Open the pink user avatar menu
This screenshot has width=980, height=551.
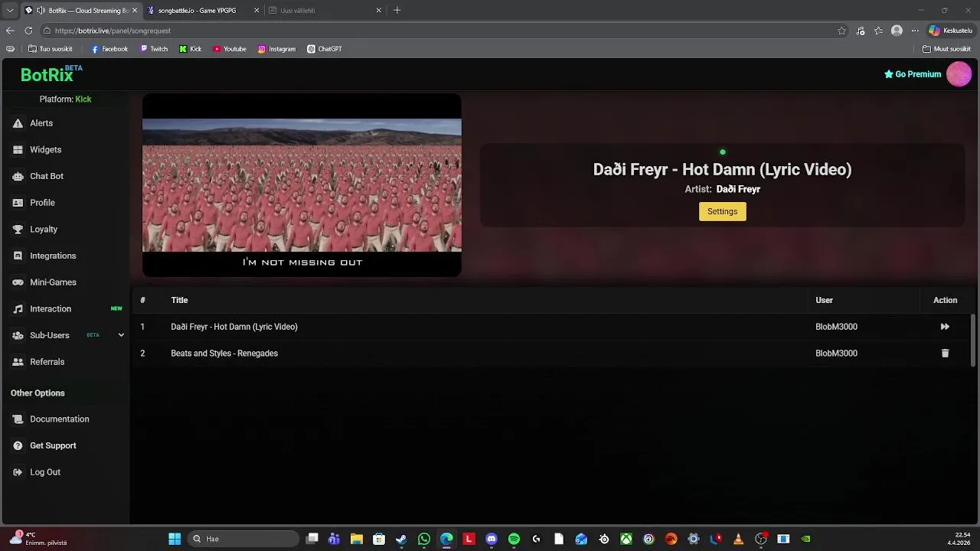(959, 74)
